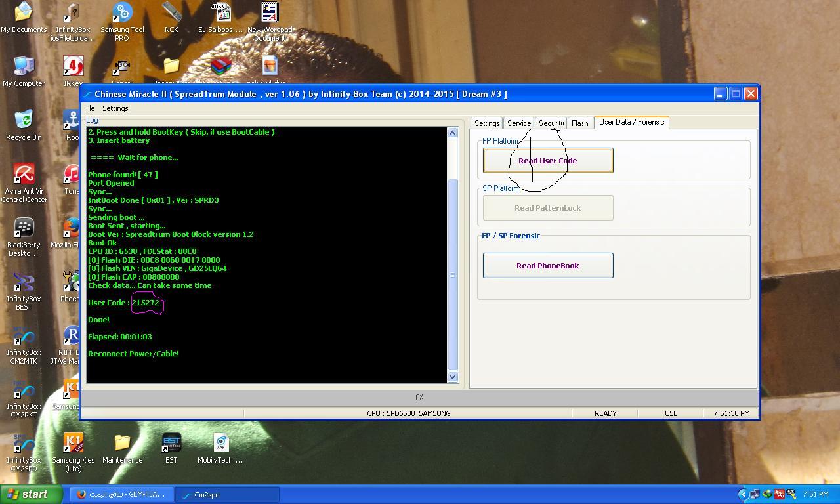This screenshot has height=504, width=840.
Task: Click the 'CPU : SPD6530_SAMSUNG' status text
Action: click(x=409, y=413)
